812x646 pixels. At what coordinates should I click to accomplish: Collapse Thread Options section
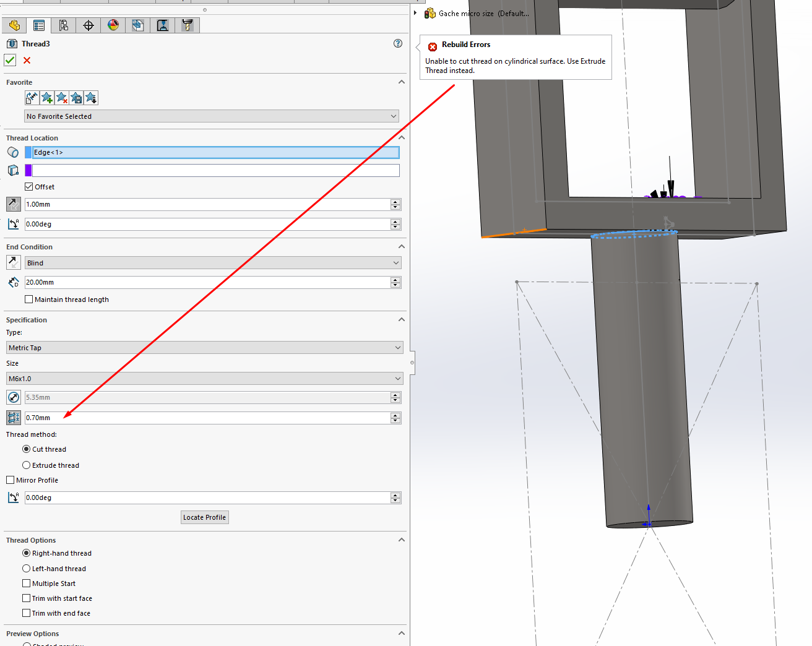402,540
